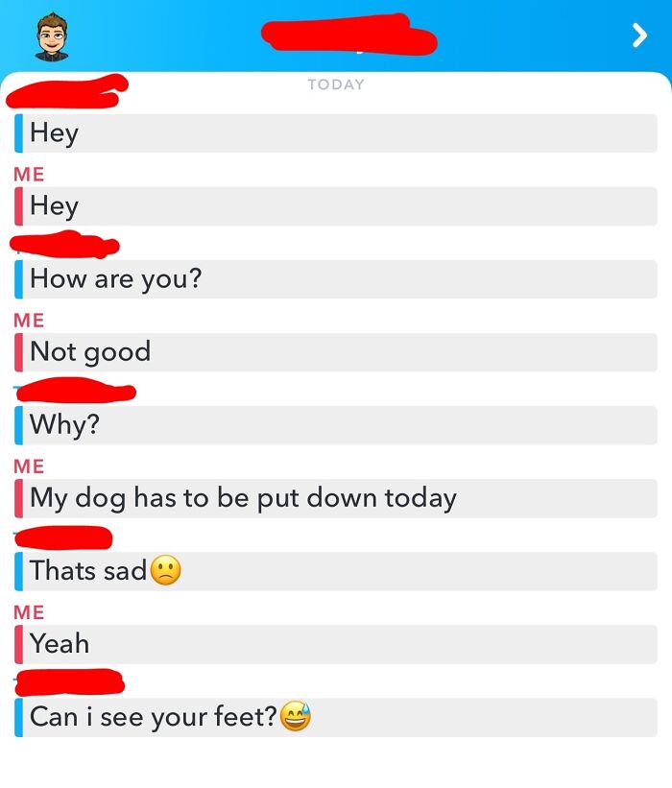Select 'My dog has to be put down today'

pos(336,498)
